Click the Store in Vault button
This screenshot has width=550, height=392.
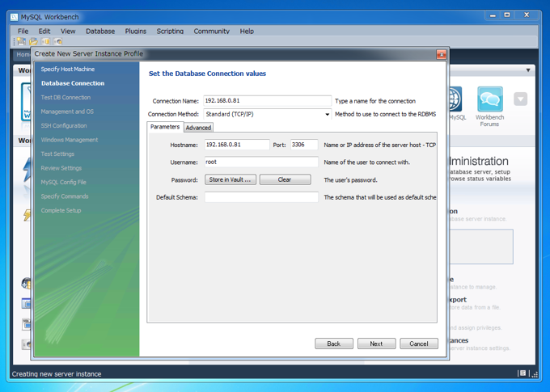(x=230, y=179)
